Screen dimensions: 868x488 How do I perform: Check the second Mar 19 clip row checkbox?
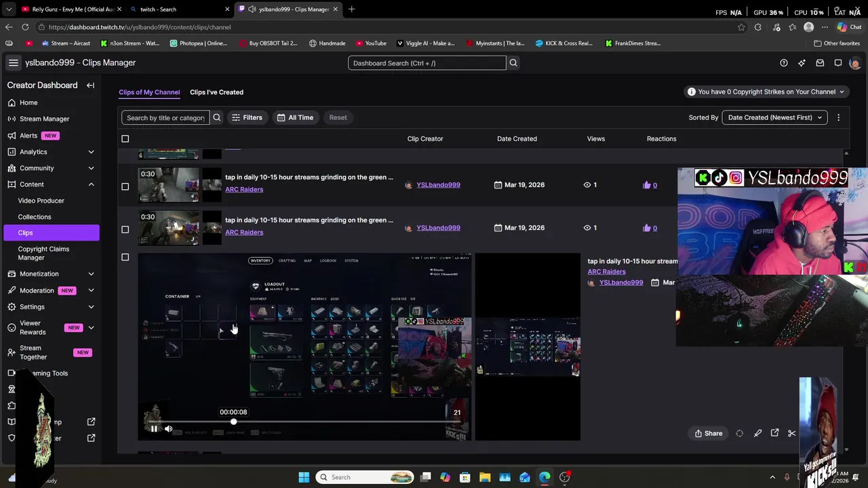[x=125, y=229]
